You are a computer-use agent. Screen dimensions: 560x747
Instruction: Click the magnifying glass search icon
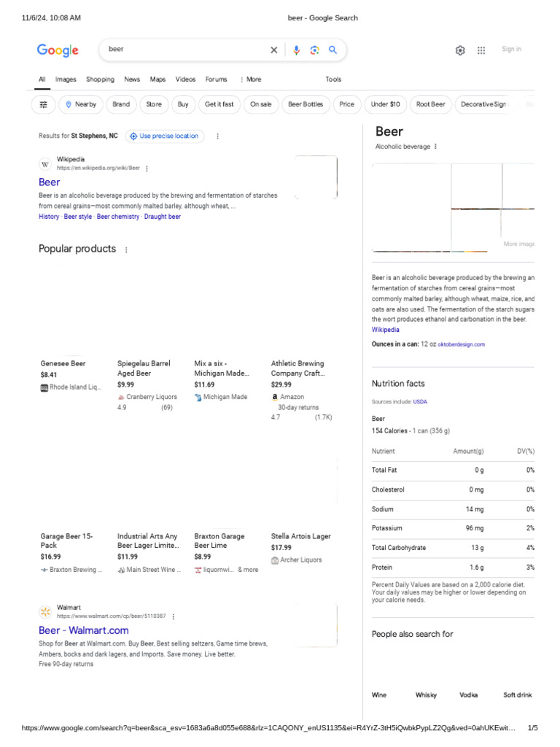pyautogui.click(x=332, y=50)
